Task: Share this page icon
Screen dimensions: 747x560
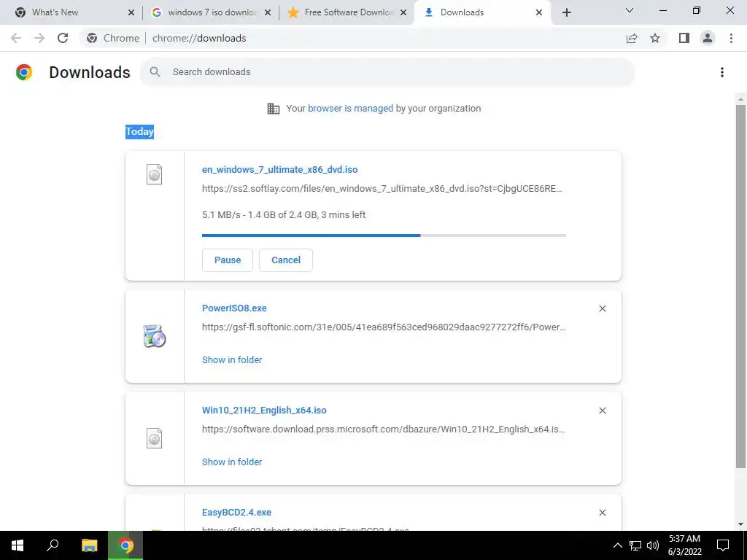Action: click(632, 38)
